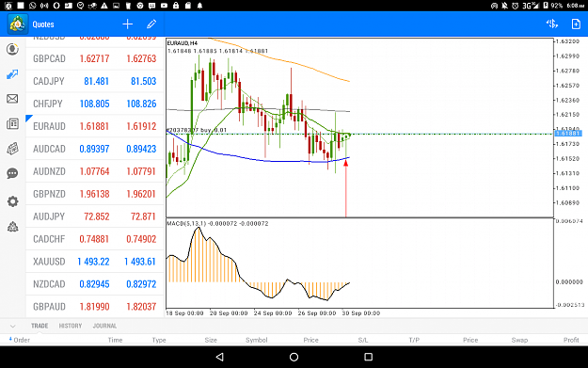The image size is (588, 368).
Task: Sort trades by Time column header
Action: (x=115, y=340)
